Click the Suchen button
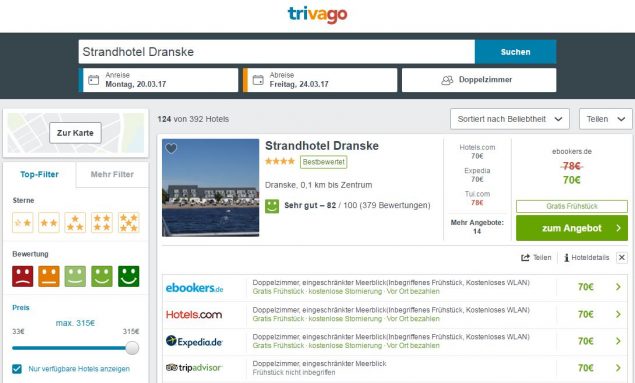This screenshot has height=383, width=635. (516, 52)
